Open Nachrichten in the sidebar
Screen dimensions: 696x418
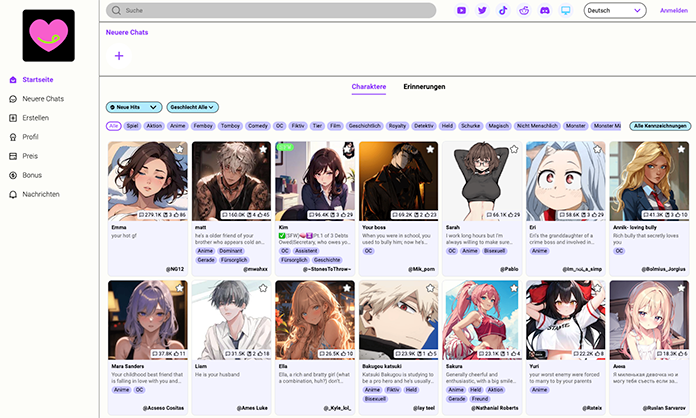pos(41,194)
